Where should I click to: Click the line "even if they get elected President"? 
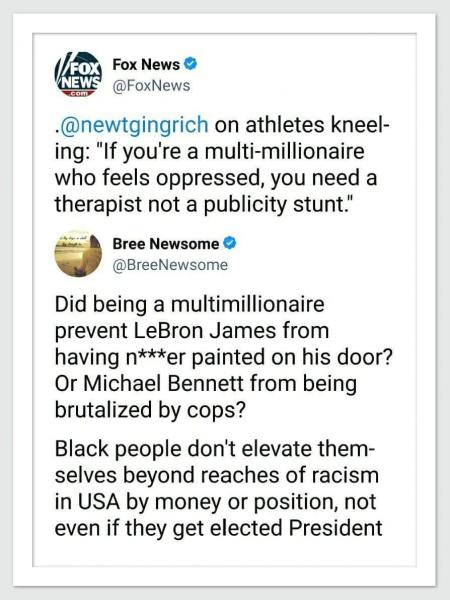[218, 528]
